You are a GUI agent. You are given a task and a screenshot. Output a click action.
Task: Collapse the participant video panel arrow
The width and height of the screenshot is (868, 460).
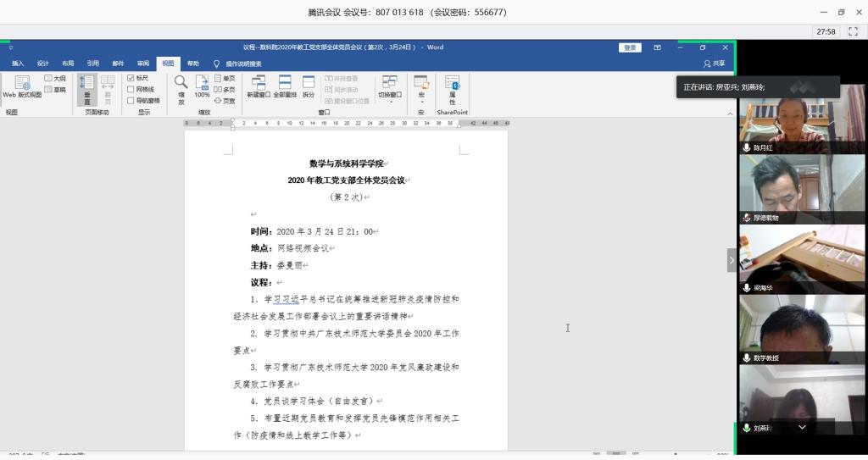(x=732, y=260)
